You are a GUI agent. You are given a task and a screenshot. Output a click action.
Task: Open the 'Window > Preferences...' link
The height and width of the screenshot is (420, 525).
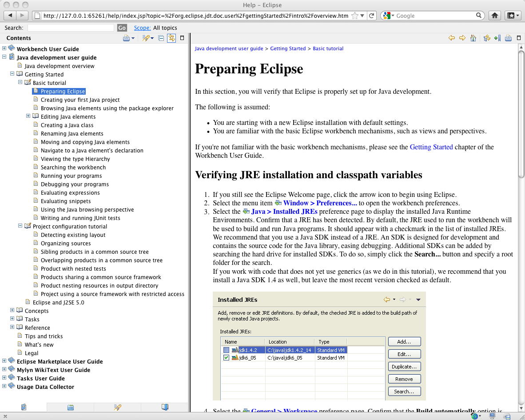[320, 203]
